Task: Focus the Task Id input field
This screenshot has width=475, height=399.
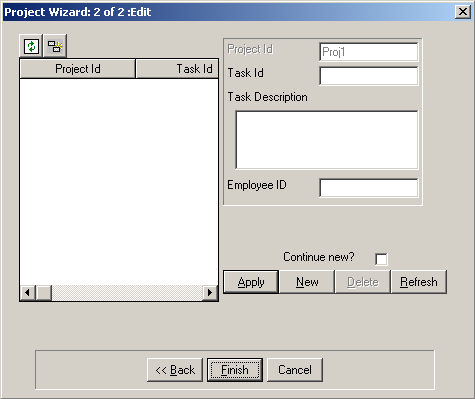Action: (x=368, y=76)
